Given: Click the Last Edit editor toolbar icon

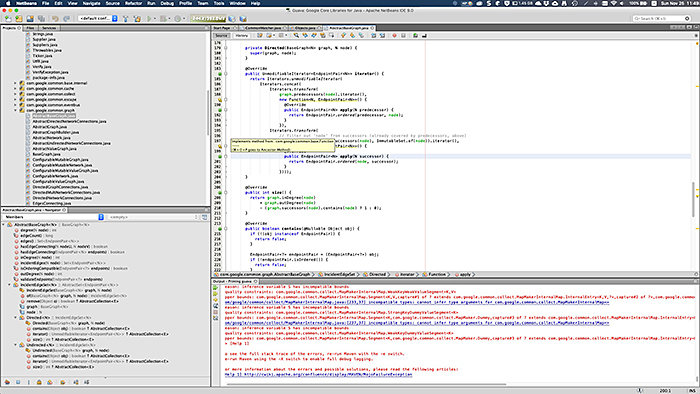Looking at the screenshot, I should 259,35.
